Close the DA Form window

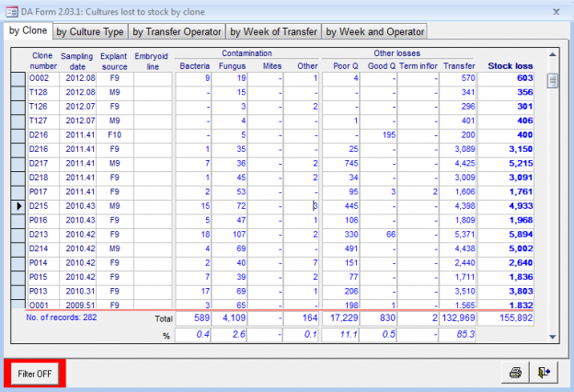coord(555,10)
